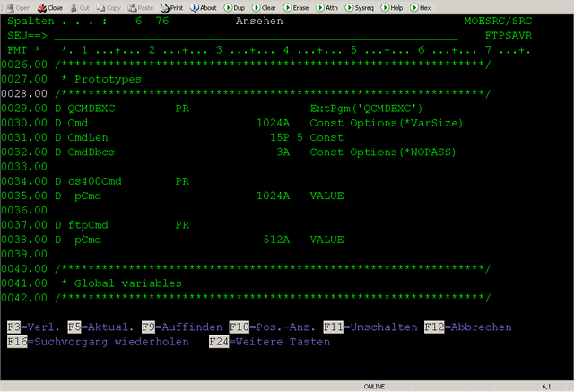Click the CmdDbcs parameter name

[91, 152]
